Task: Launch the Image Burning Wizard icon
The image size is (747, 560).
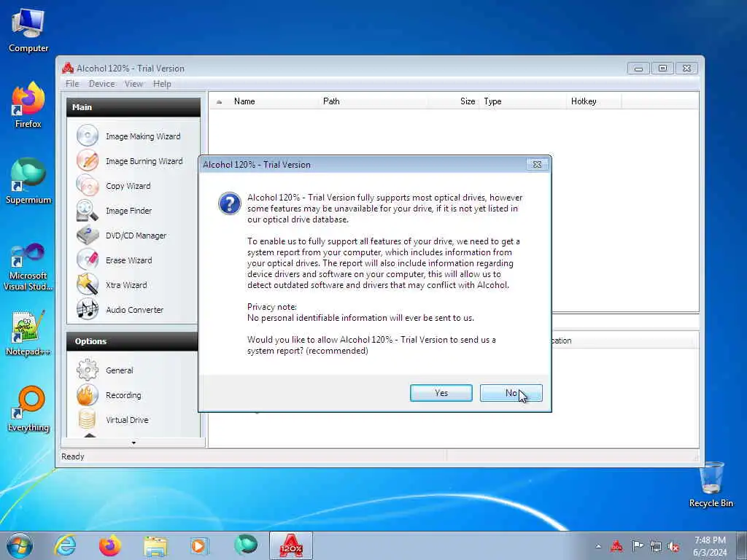Action: 88,160
